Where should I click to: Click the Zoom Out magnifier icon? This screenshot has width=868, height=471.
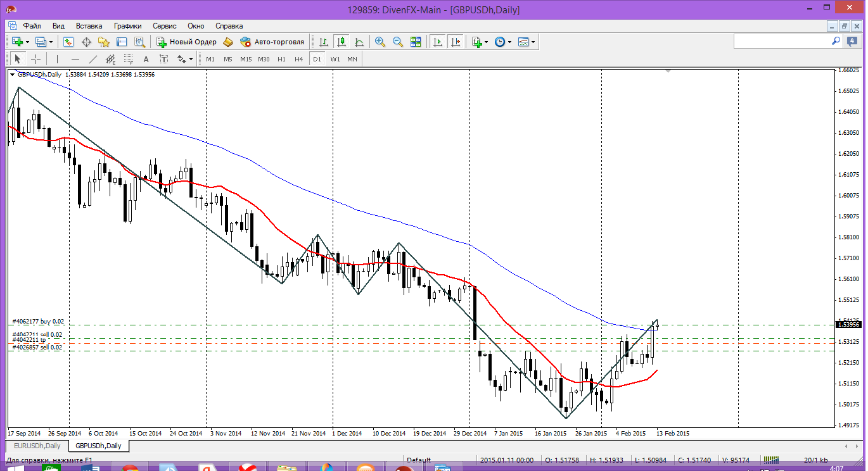[x=398, y=42]
